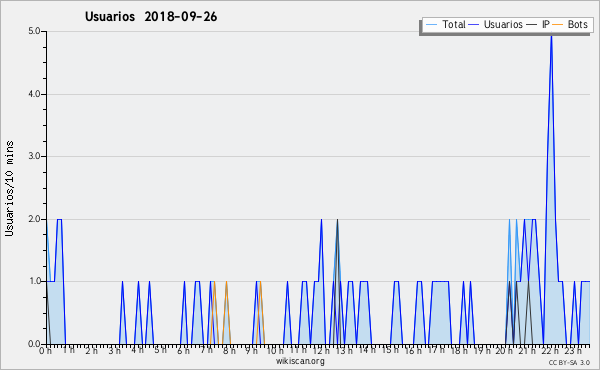Click the '10 h' x-axis label
This screenshot has width=600, height=370.
[275, 351]
